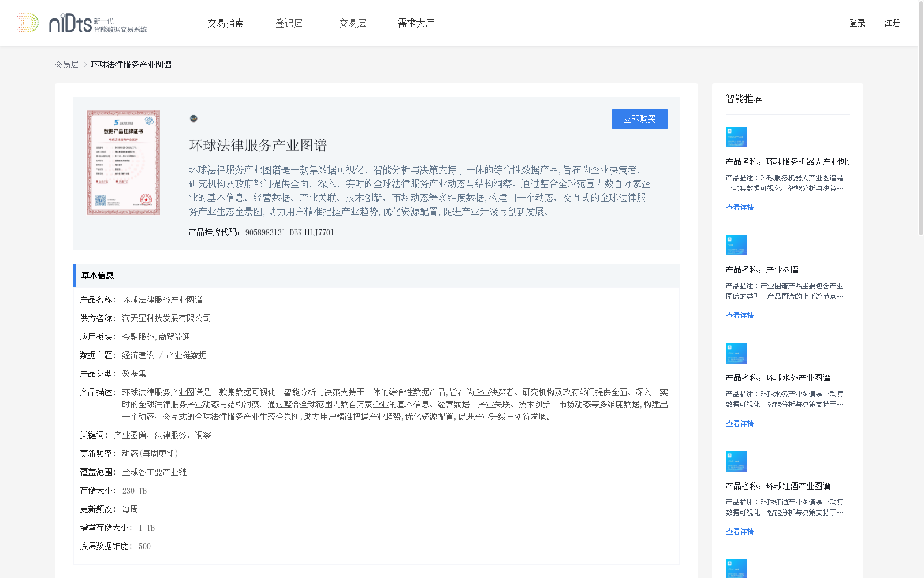924x578 pixels.
Task: Click the 登录 link
Action: (857, 23)
